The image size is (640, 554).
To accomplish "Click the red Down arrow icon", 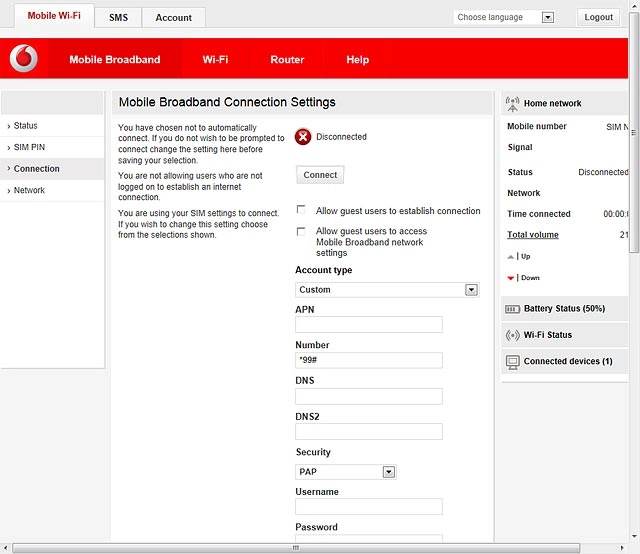I will 510,278.
